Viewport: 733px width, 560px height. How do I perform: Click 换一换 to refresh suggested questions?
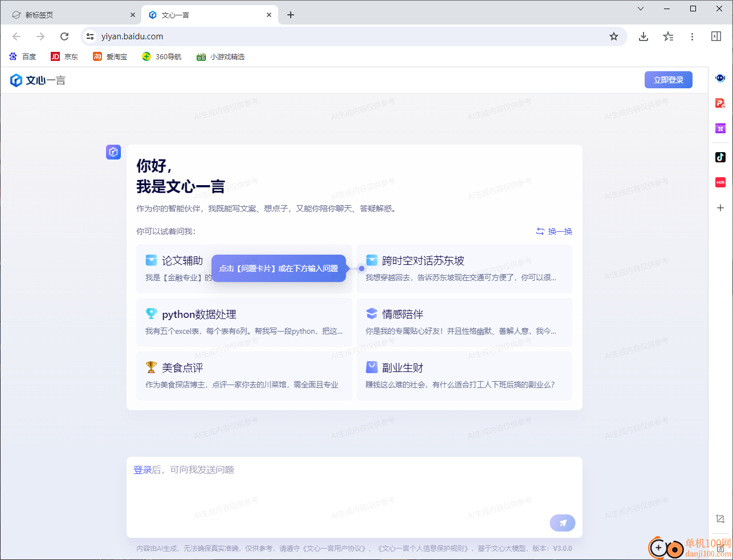554,231
